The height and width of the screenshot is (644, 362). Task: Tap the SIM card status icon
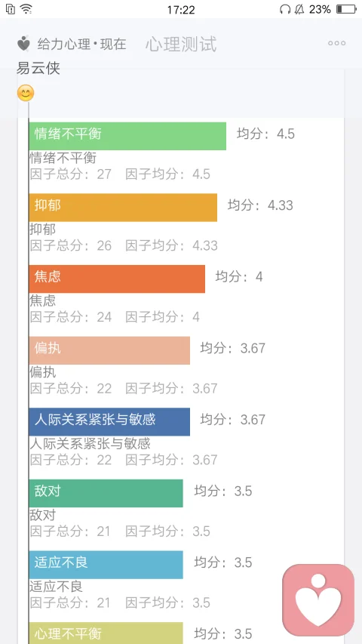(11, 9)
